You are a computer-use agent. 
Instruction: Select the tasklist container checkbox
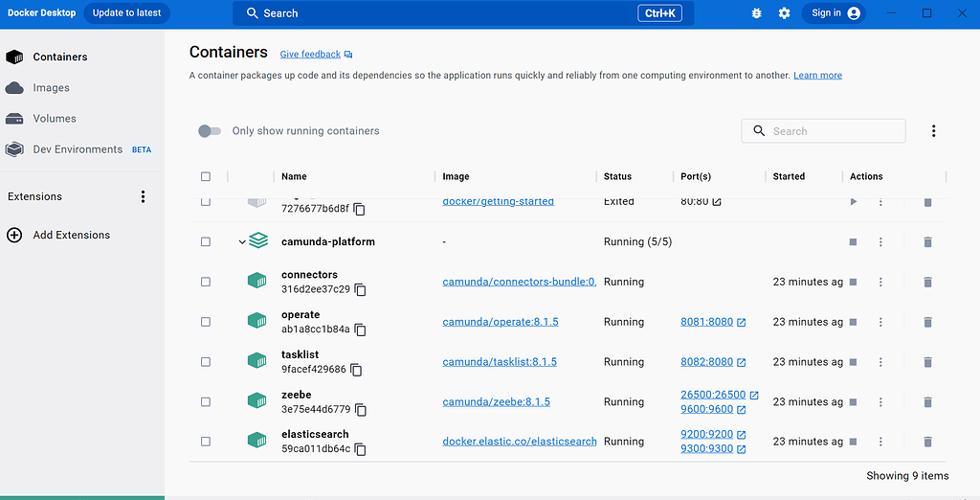(206, 362)
